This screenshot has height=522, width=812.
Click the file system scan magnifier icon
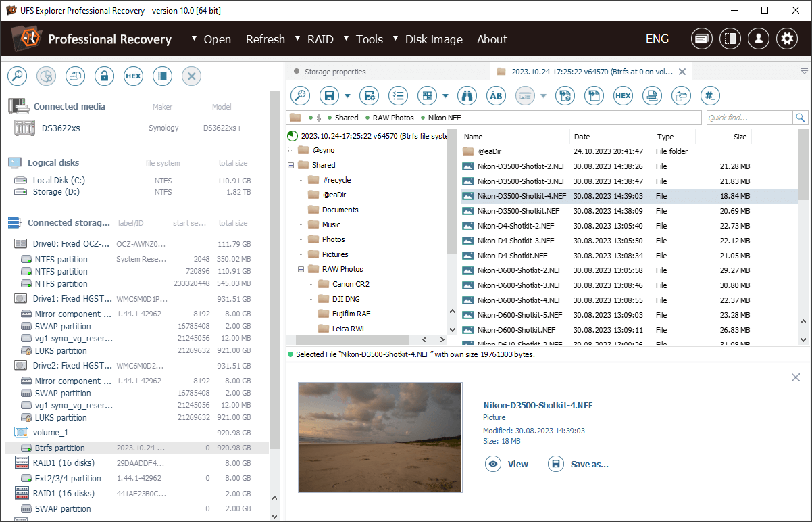click(x=300, y=96)
